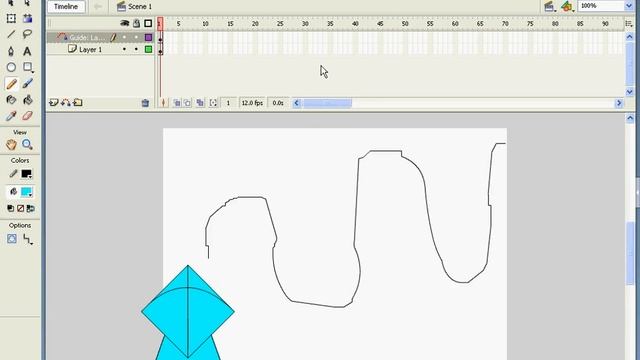Select the Ink Bottle tool
This screenshot has width=640, height=360.
point(11,100)
